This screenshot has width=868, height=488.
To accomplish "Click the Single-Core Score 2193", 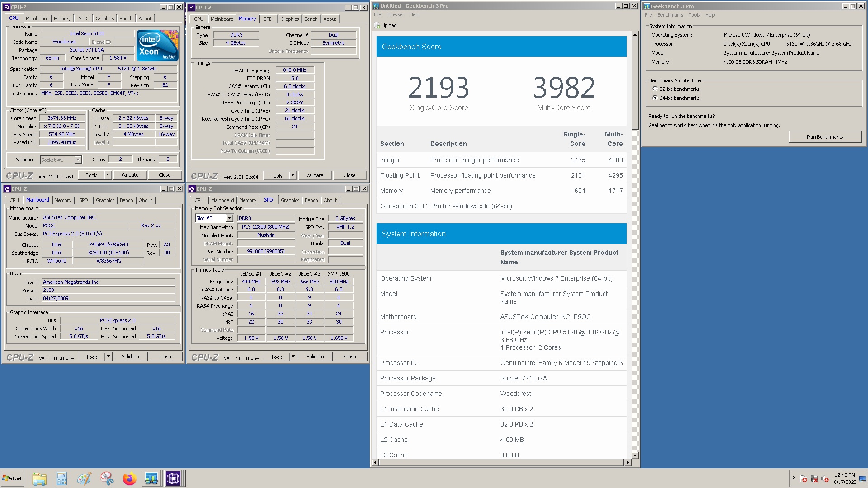I will click(439, 87).
